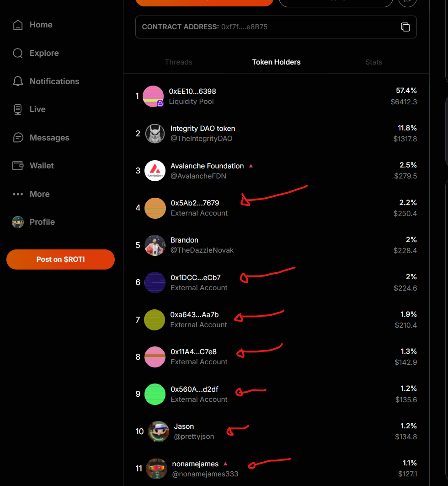448x486 pixels.
Task: Open the Messages chat icon
Action: point(18,138)
